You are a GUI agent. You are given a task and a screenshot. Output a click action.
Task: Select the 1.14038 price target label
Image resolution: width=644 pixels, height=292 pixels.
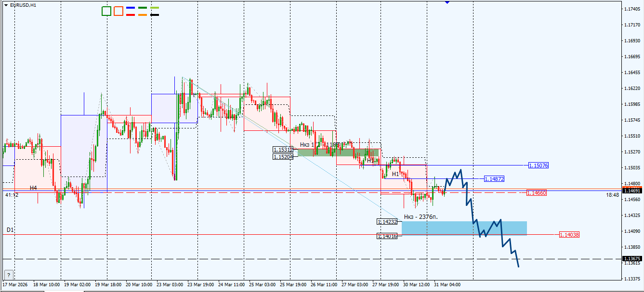tap(570, 234)
